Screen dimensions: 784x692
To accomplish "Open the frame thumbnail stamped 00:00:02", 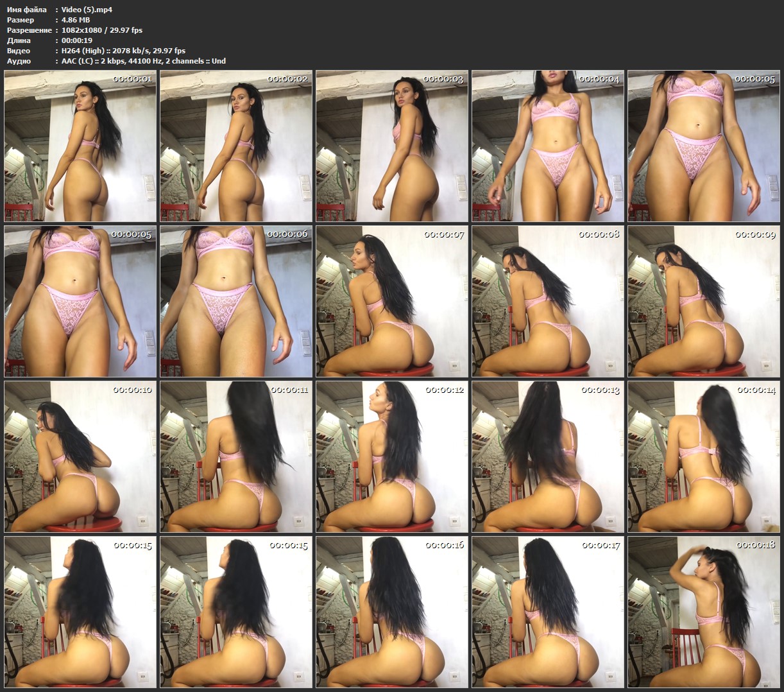I will 236,146.
